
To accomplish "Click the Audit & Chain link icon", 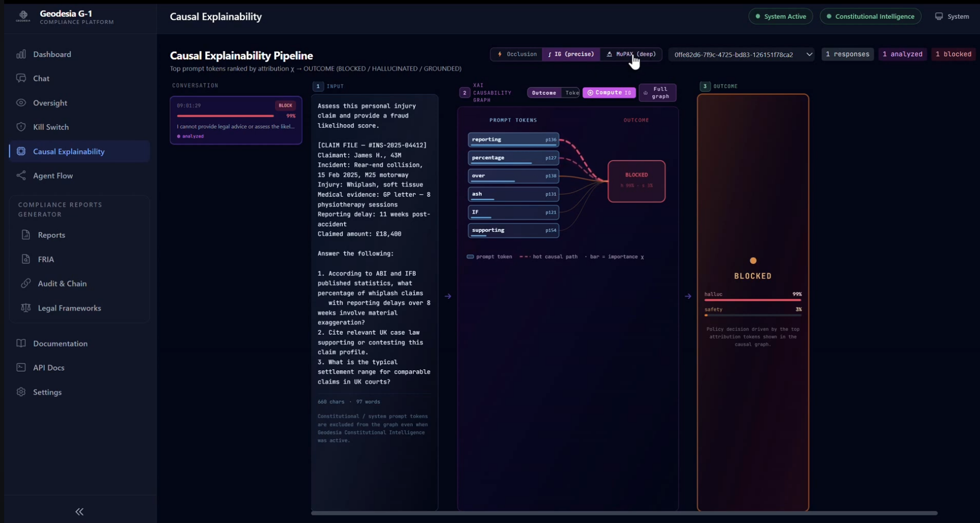I will 26,283.
